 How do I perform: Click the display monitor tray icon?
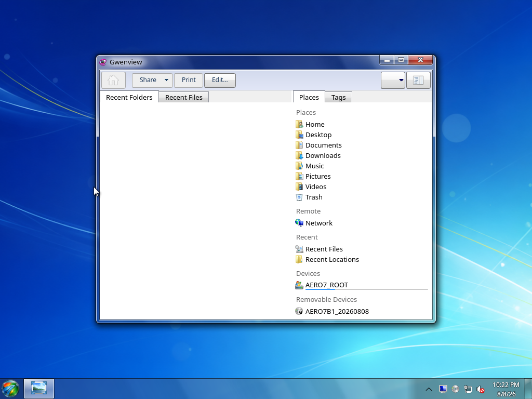(x=443, y=389)
